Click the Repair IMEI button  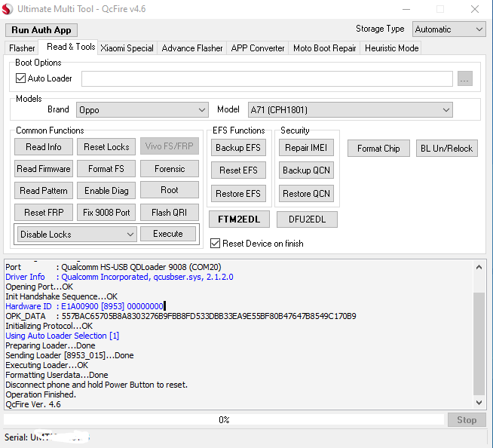tap(306, 148)
